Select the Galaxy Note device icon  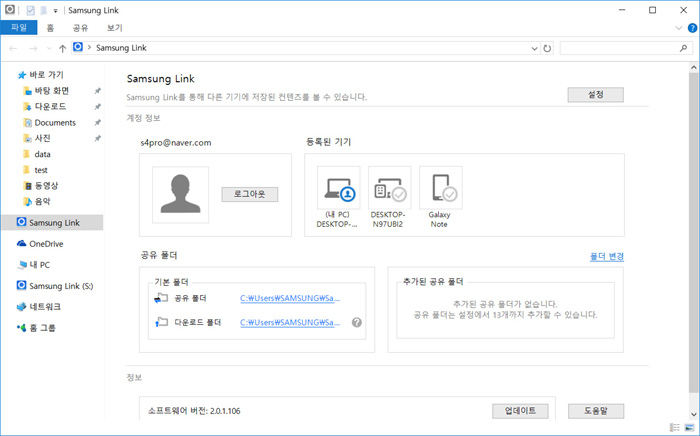(x=441, y=188)
